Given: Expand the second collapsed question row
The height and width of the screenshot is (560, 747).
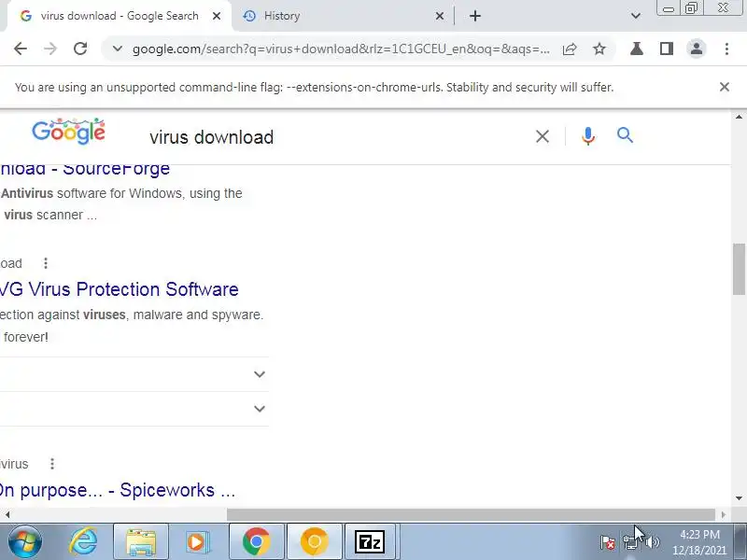Looking at the screenshot, I should tap(134, 409).
